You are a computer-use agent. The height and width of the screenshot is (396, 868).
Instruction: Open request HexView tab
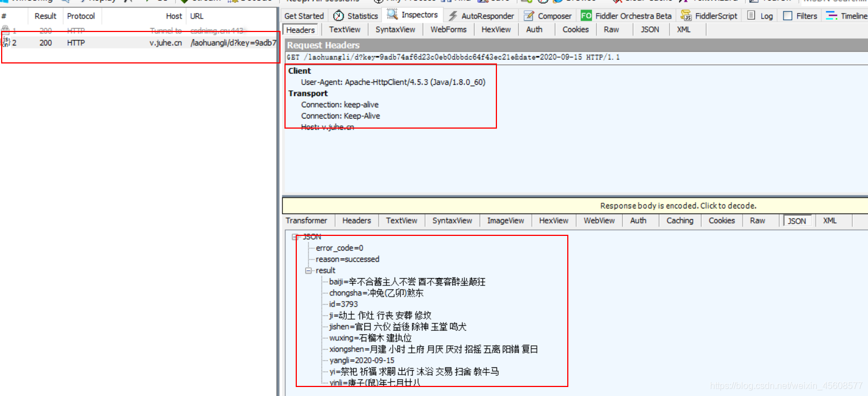point(496,29)
